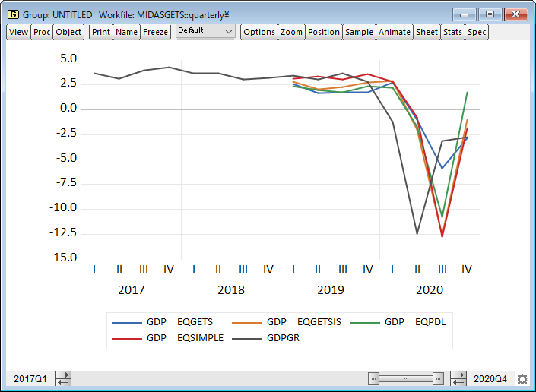Click the 2020Q4 end date field
The height and width of the screenshot is (392, 536).
490,378
